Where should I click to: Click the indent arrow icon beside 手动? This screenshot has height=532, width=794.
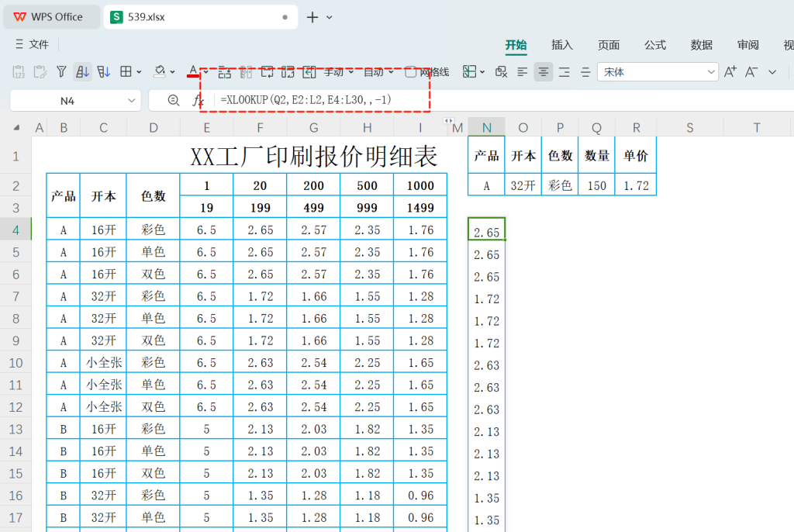coord(309,72)
